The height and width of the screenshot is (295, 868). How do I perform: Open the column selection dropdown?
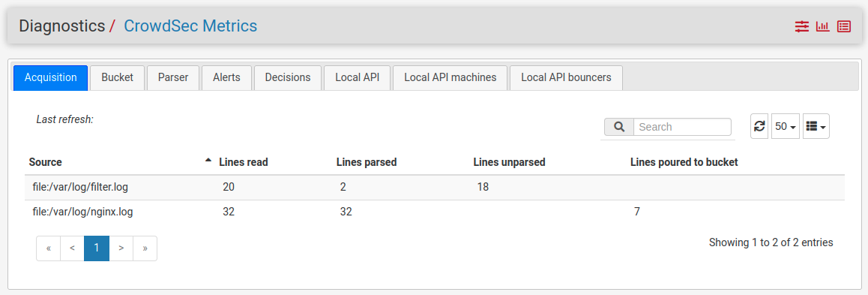816,126
